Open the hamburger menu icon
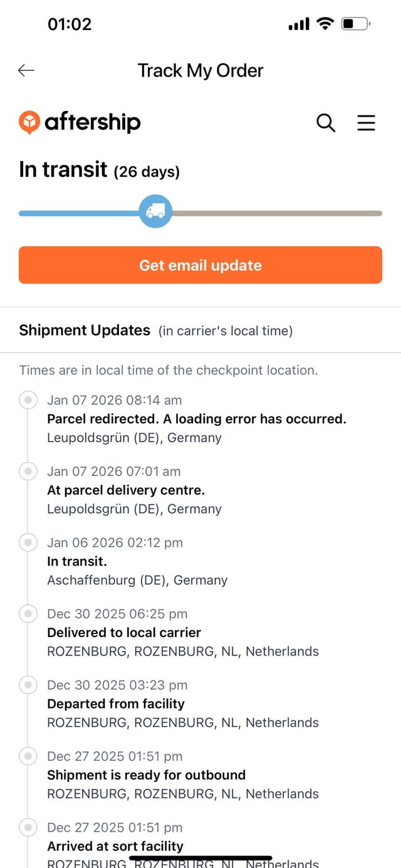The width and height of the screenshot is (401, 868). (366, 122)
